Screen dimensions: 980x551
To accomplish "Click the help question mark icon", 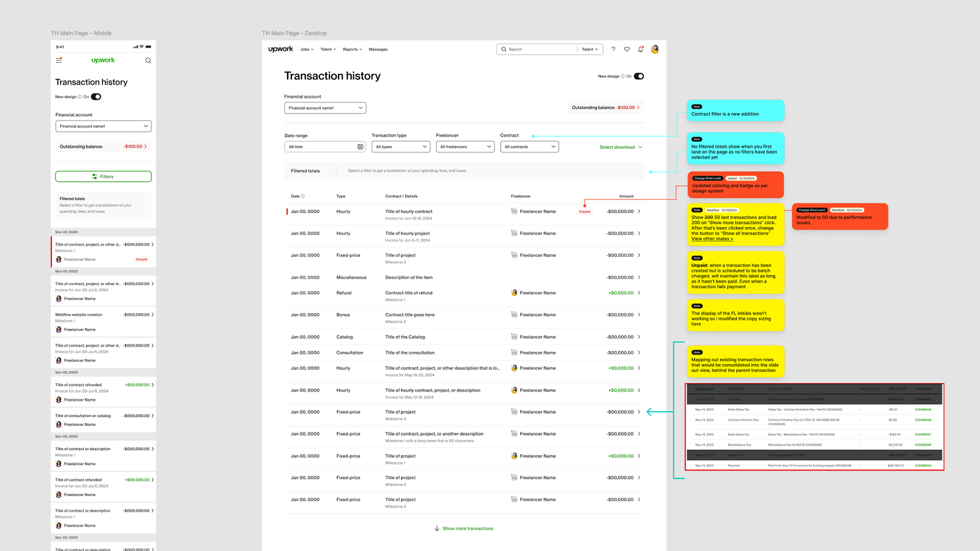I will pyautogui.click(x=613, y=49).
